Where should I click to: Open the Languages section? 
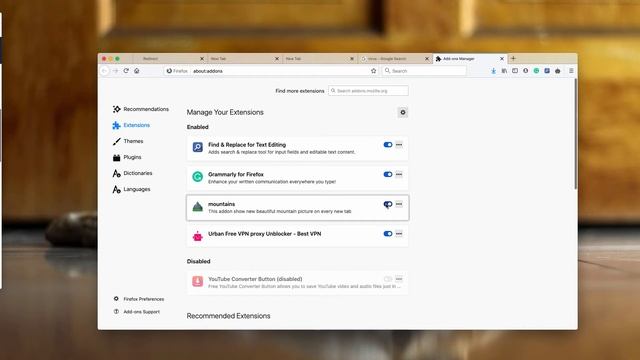tap(131, 189)
